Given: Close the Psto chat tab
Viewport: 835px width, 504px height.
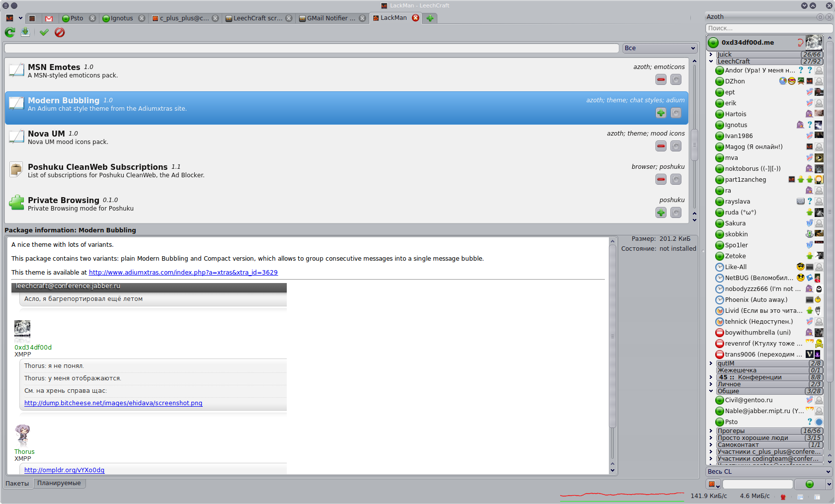Looking at the screenshot, I should pos(92,18).
